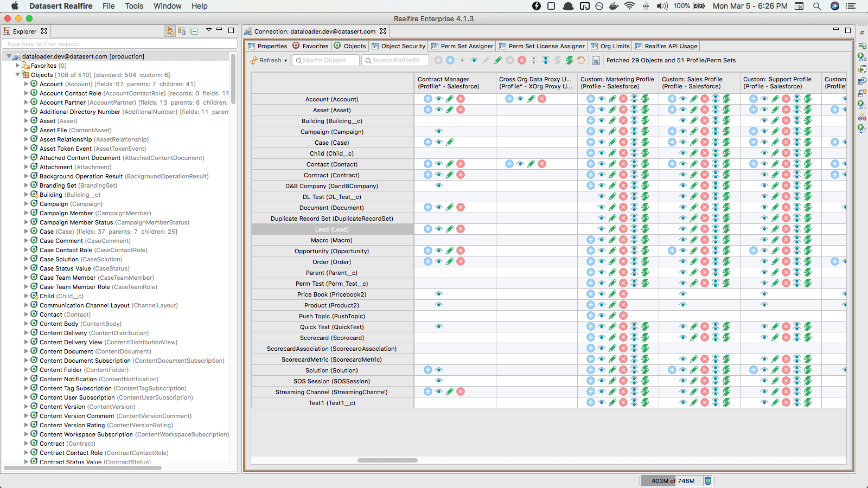Click the Explorer icon right of the link arrows
Image resolution: width=868 pixels, height=488 pixels.
182,31
